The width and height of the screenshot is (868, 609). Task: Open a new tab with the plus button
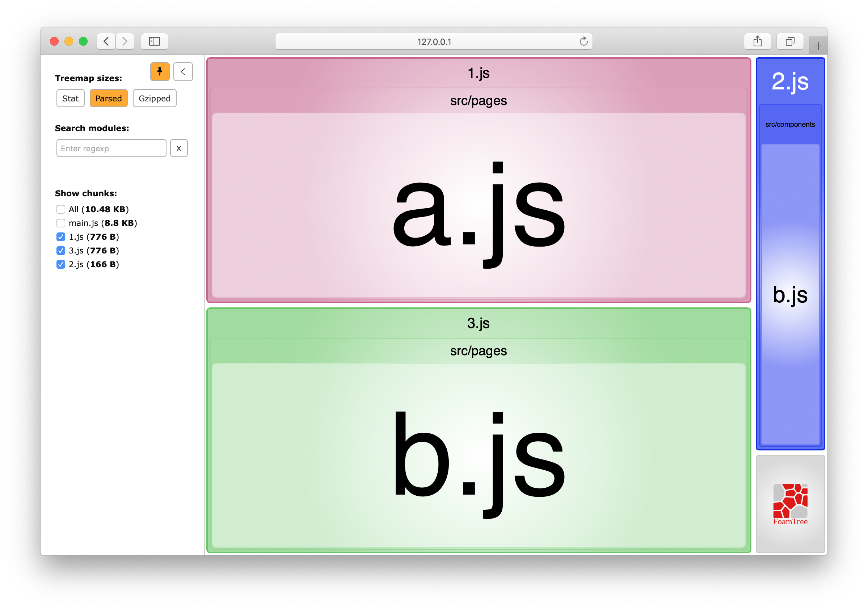click(818, 46)
